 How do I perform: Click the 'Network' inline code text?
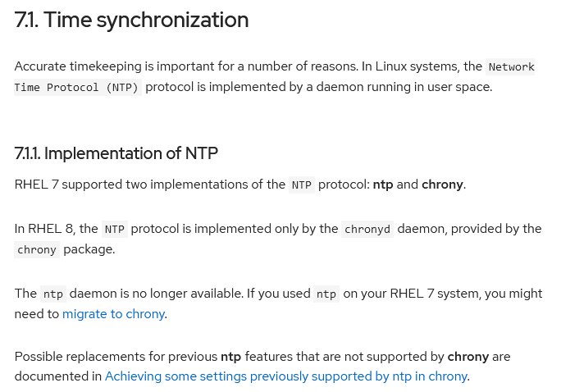[x=511, y=67]
